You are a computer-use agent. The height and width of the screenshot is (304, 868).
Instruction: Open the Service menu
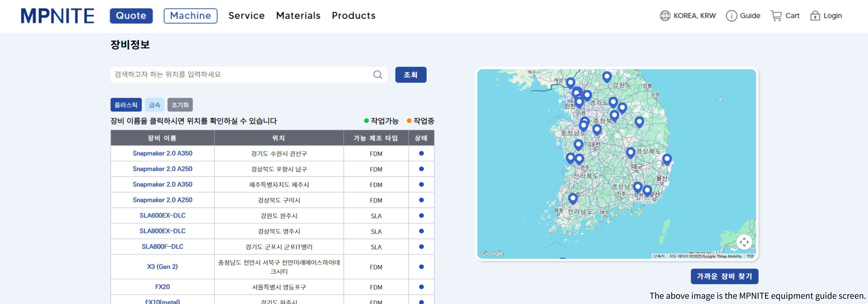tap(246, 15)
